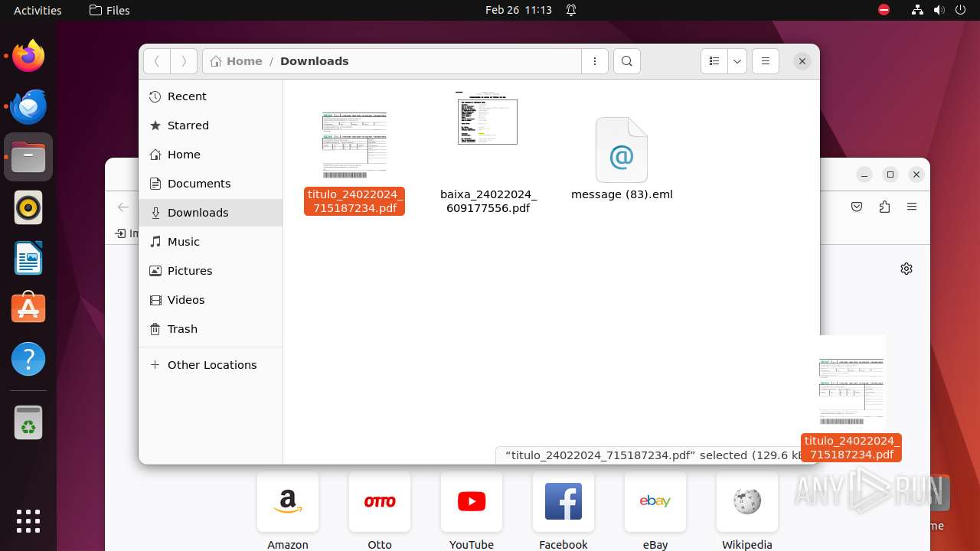Open the Files app in the dock

pos(28,157)
